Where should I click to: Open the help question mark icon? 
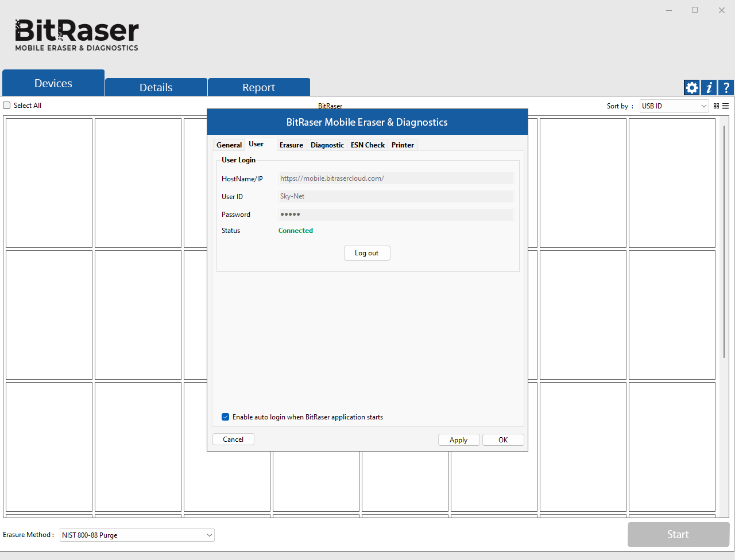pos(726,87)
